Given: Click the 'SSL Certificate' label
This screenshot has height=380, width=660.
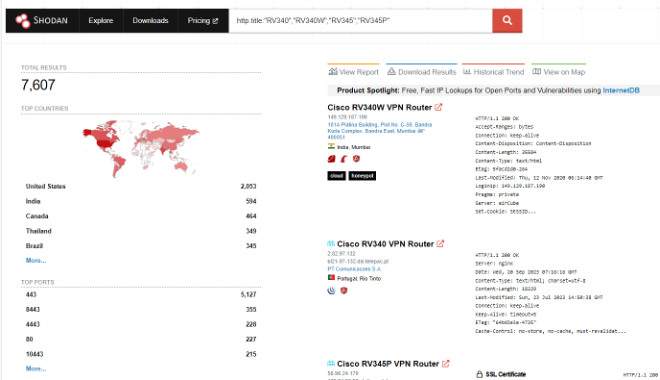Looking at the screenshot, I should (506, 374).
